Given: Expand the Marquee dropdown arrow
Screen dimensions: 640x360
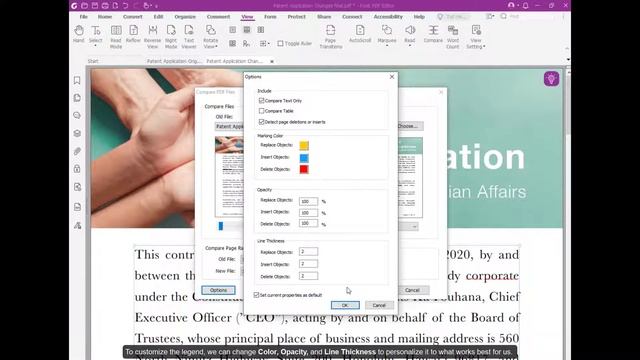Looking at the screenshot, I should point(387,46).
